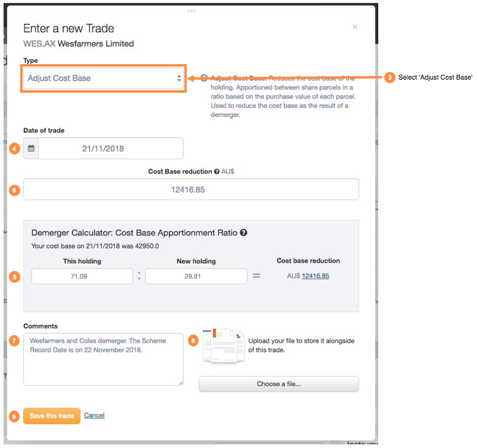Save this trade

coord(52,416)
